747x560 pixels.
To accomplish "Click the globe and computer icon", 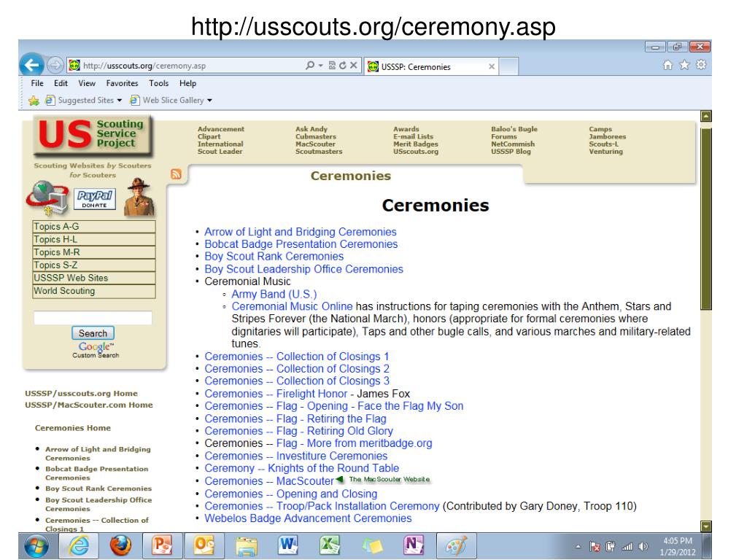I will [47, 198].
